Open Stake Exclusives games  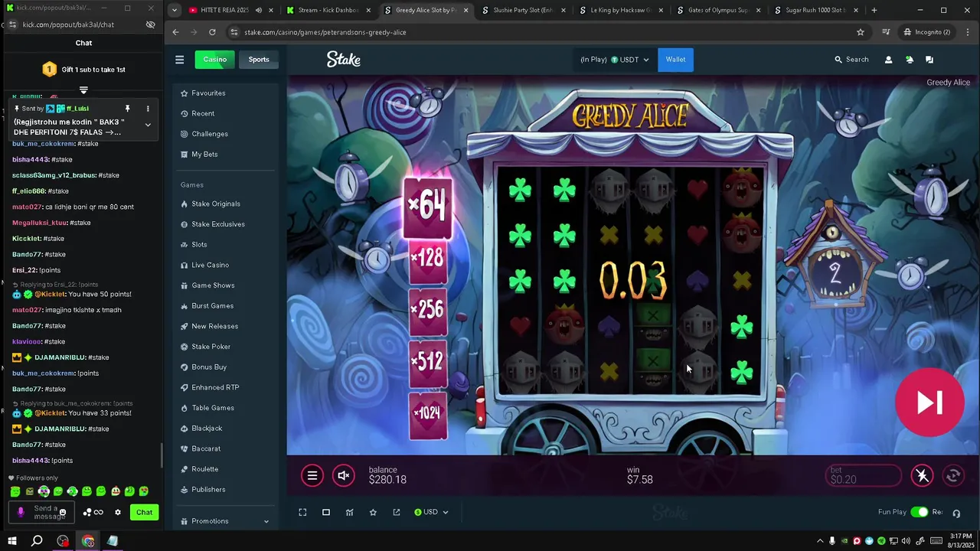pos(213,224)
